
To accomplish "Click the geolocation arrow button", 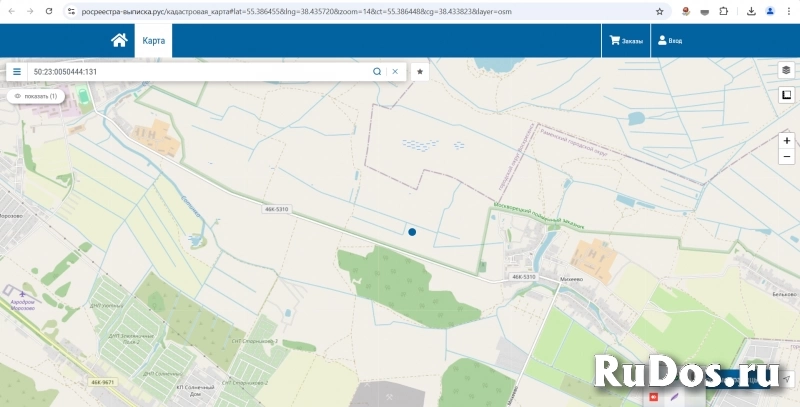I will (787, 380).
